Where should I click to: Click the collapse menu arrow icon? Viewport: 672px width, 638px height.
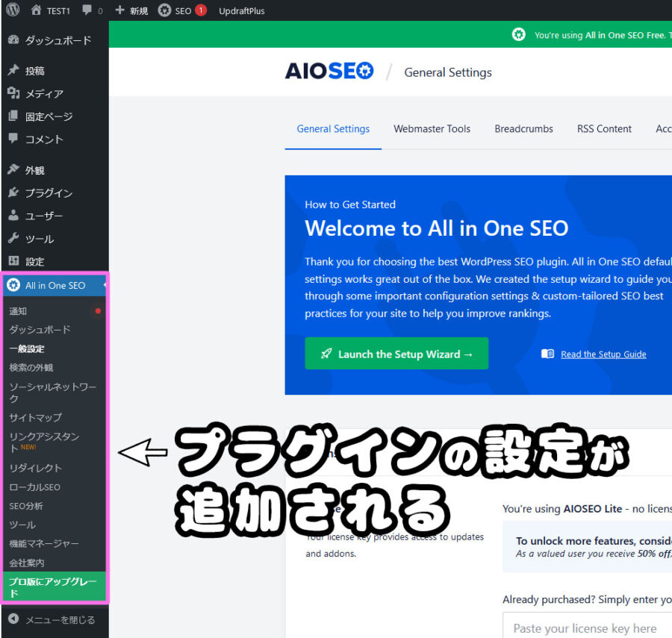point(13,619)
